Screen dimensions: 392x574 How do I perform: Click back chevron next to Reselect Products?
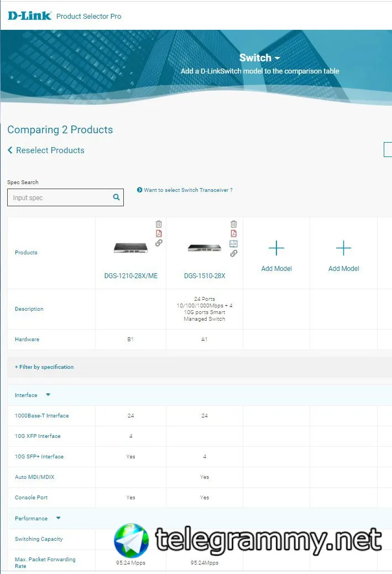pyautogui.click(x=10, y=150)
